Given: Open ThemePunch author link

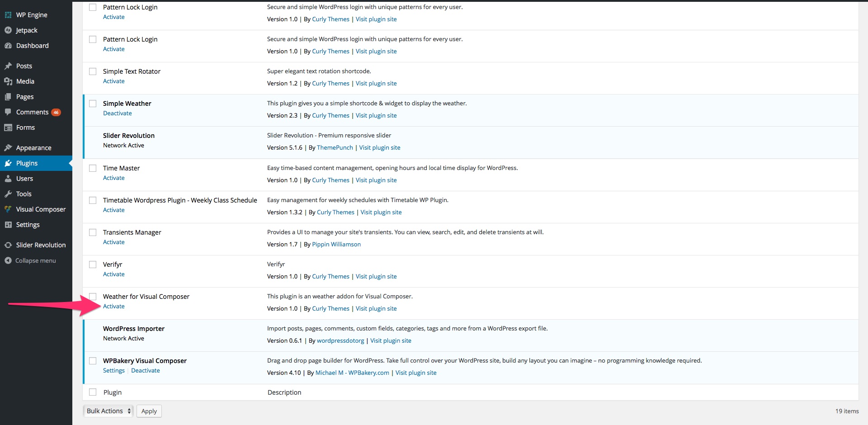Looking at the screenshot, I should [335, 147].
